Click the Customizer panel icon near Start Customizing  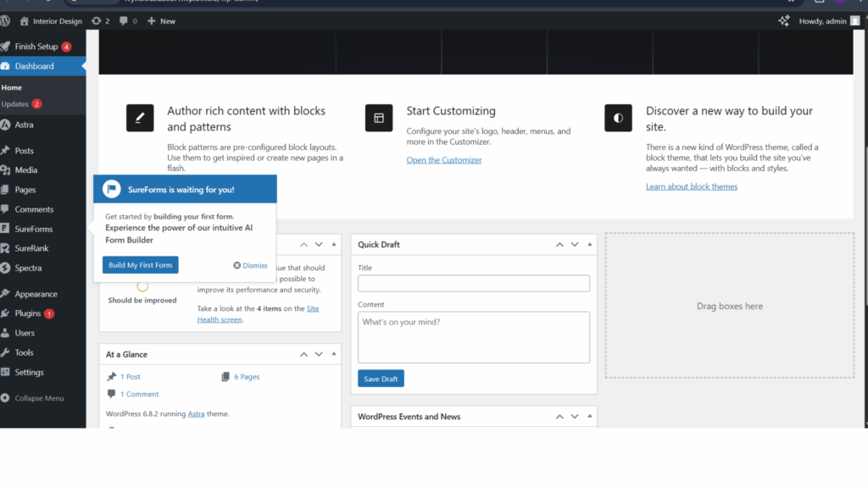coord(378,118)
